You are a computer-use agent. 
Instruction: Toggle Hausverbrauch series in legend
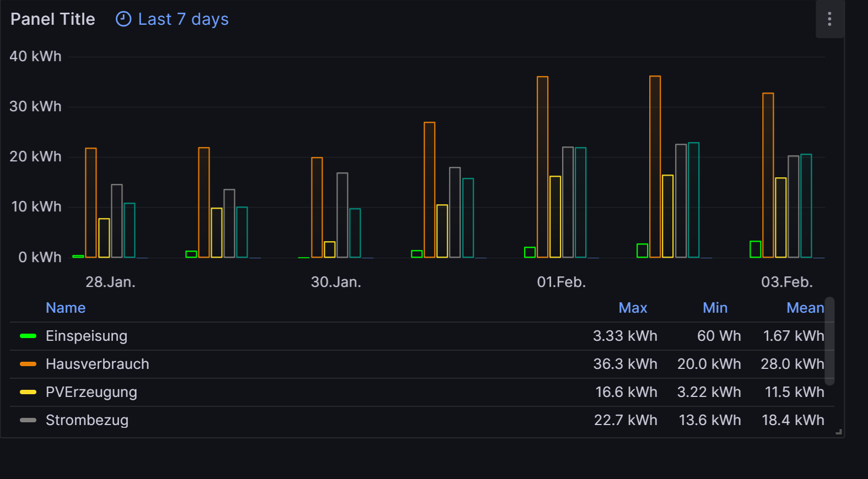point(98,364)
